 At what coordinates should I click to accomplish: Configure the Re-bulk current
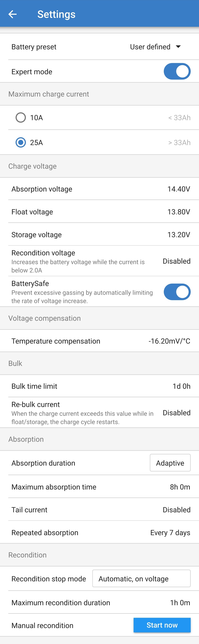pos(99,412)
